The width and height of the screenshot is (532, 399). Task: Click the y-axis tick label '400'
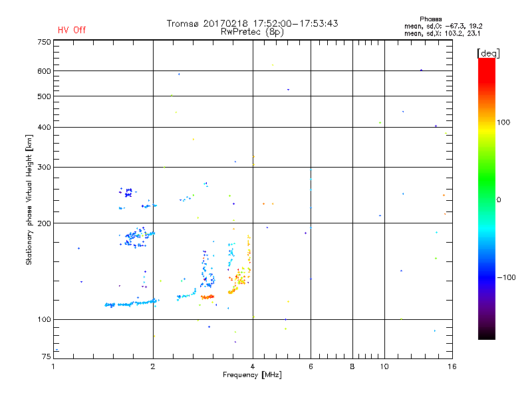[x=44, y=127]
